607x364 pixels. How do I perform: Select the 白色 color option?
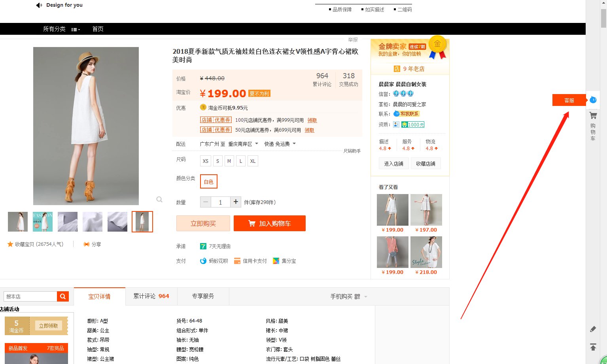point(208,181)
